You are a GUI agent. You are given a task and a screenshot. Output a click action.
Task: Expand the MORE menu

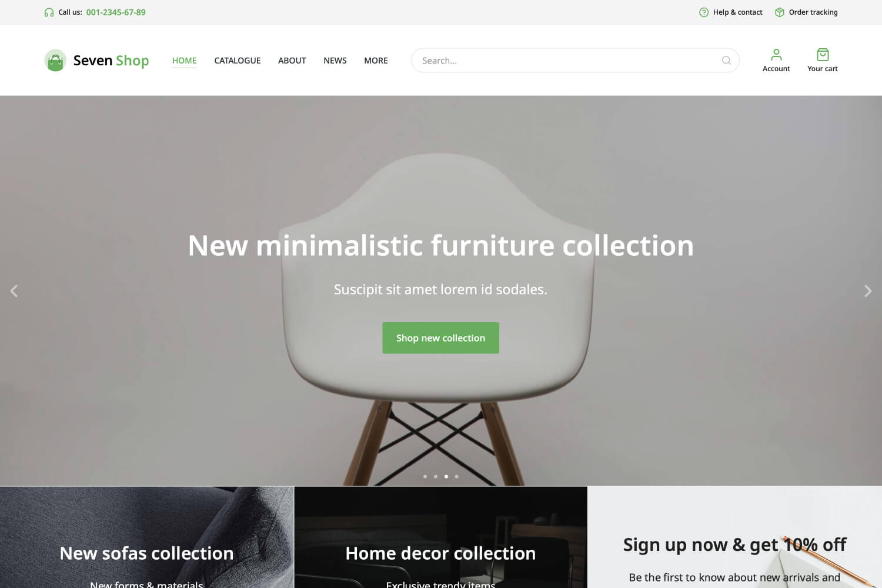(x=376, y=61)
